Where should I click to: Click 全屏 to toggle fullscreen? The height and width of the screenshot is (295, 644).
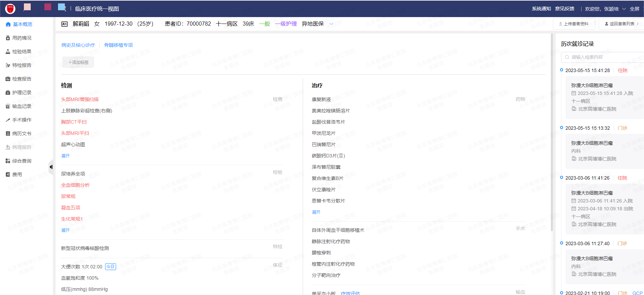[634, 9]
